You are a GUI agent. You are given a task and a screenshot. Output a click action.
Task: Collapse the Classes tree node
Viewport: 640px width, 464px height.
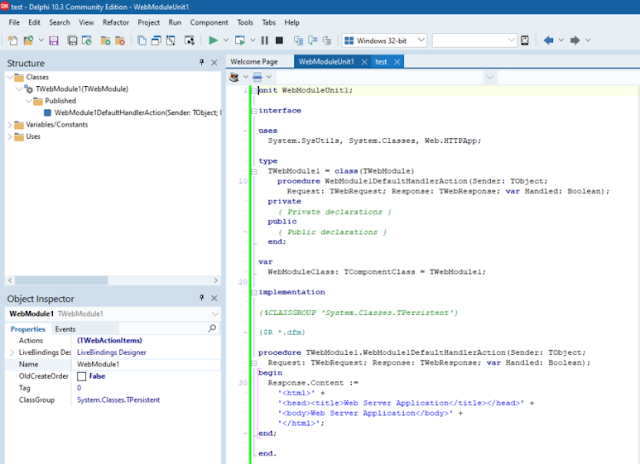10,77
